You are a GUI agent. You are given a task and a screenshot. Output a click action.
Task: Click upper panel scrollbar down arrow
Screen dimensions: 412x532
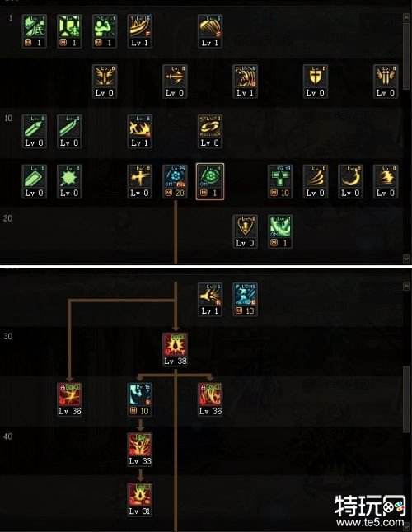[x=406, y=259]
